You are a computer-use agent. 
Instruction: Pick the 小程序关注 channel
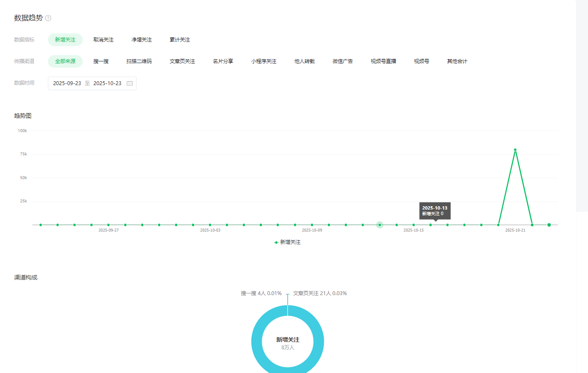[264, 61]
